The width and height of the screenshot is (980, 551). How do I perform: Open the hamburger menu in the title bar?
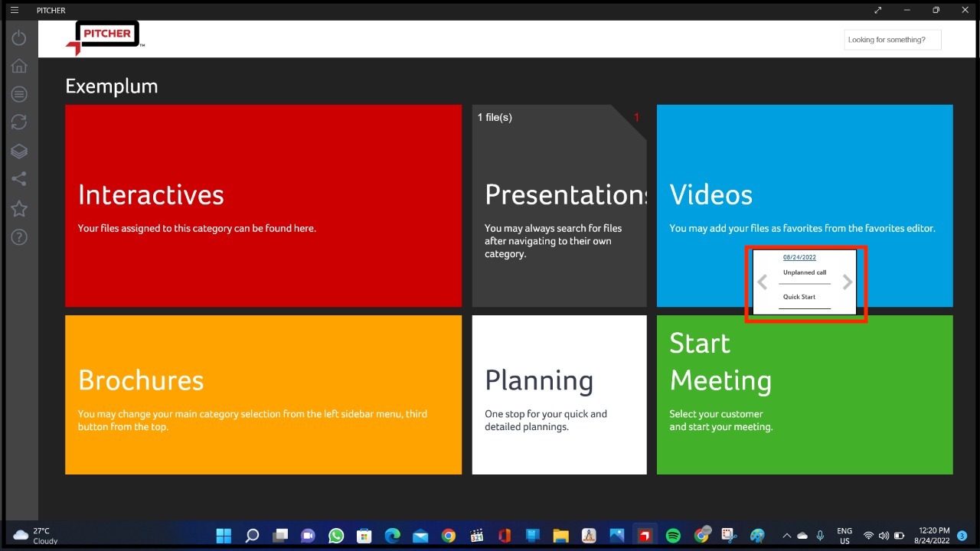coord(14,10)
